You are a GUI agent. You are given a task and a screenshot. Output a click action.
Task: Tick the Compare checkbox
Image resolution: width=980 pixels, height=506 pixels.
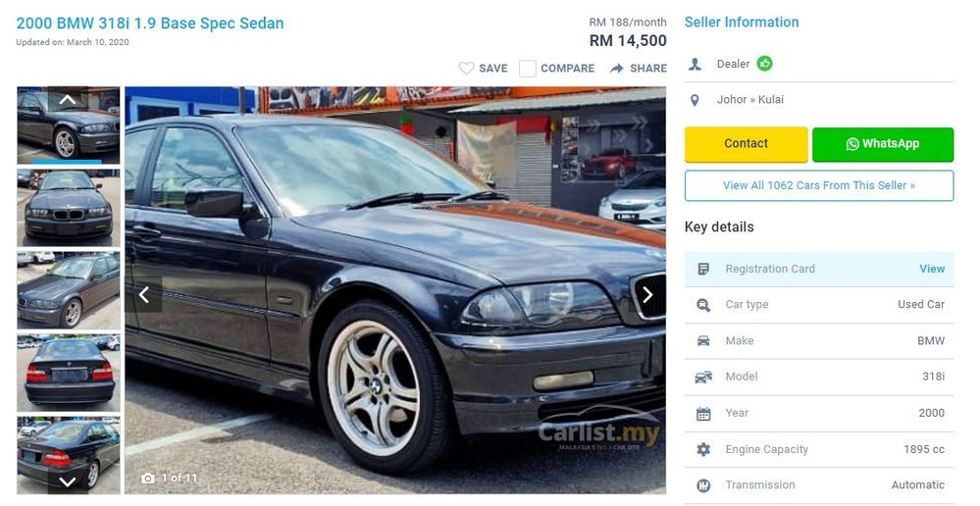click(x=528, y=68)
